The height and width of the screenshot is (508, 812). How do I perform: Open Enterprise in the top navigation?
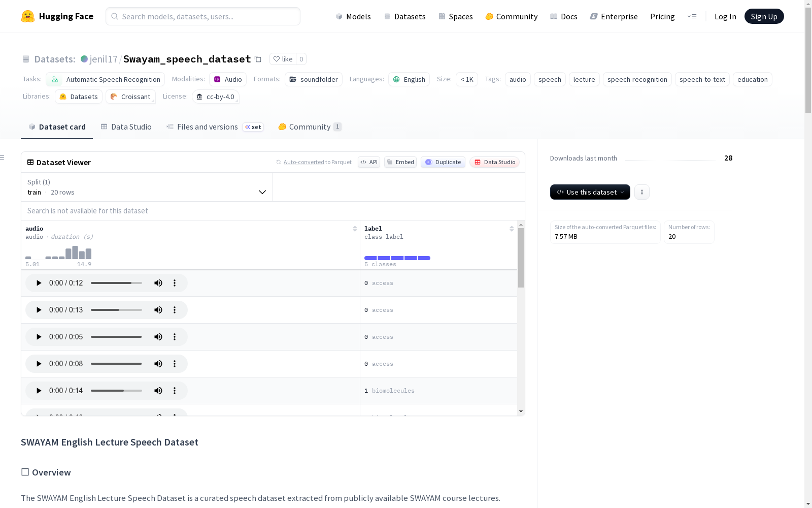(614, 16)
